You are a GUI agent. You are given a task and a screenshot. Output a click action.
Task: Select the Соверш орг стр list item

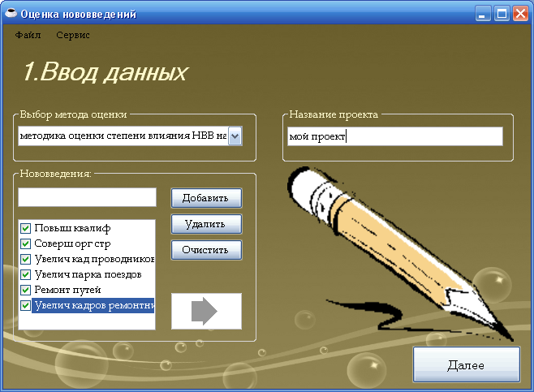72,243
